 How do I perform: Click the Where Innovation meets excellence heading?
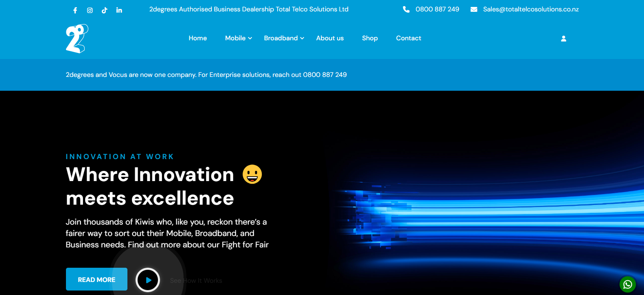[x=150, y=186]
